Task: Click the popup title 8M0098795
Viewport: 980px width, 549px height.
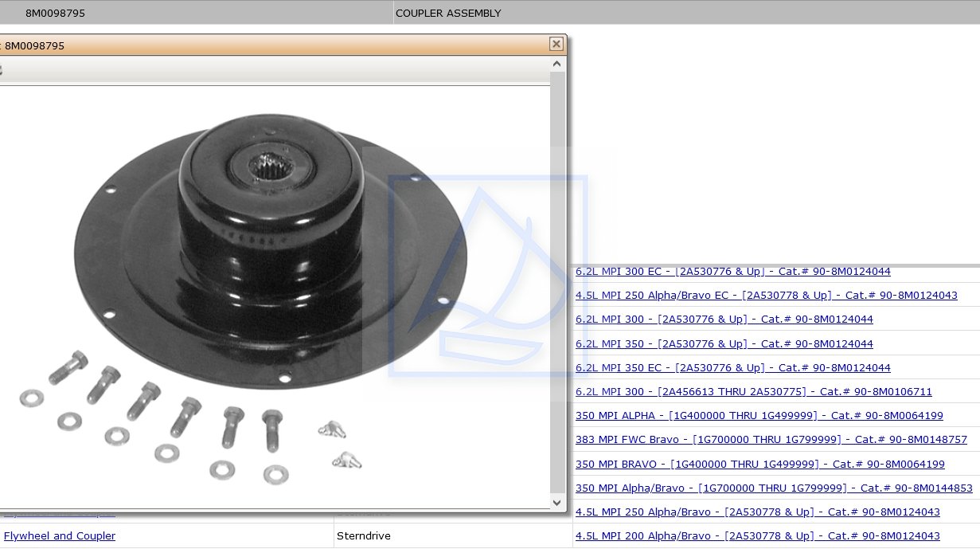Action: click(34, 46)
